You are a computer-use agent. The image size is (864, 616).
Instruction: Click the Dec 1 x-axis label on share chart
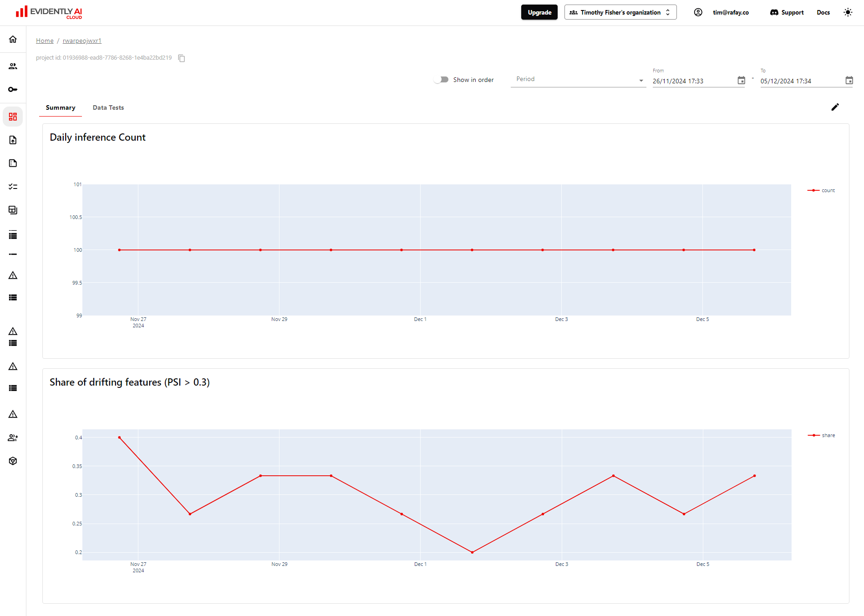click(420, 564)
